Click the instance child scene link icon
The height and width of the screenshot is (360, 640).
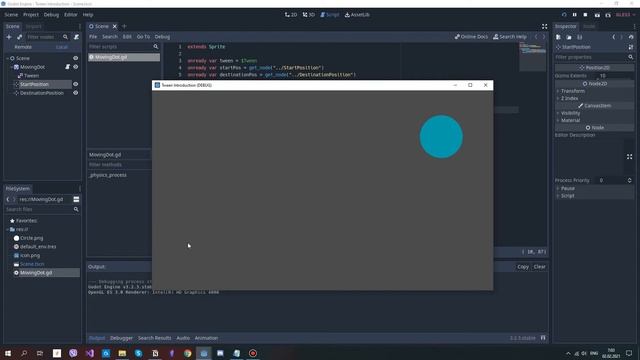pyautogui.click(x=19, y=37)
